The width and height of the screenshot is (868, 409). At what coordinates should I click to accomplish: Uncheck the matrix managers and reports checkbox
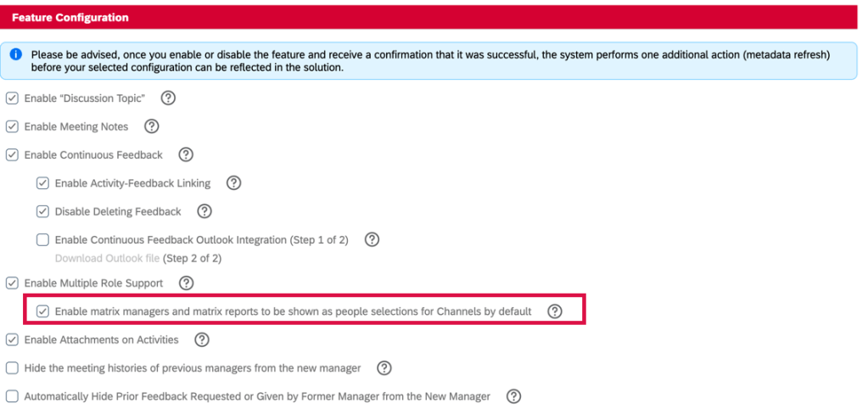(42, 311)
